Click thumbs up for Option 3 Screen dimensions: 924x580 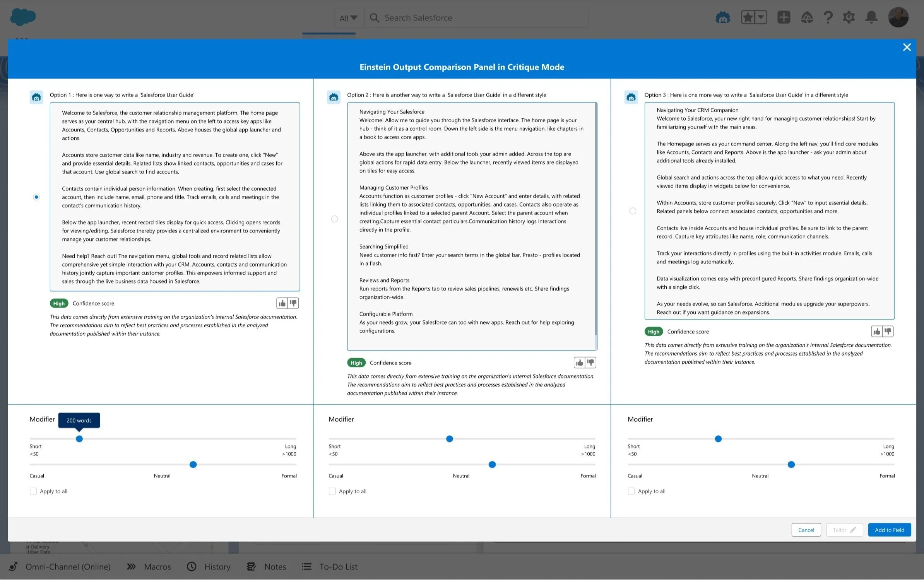tap(877, 332)
